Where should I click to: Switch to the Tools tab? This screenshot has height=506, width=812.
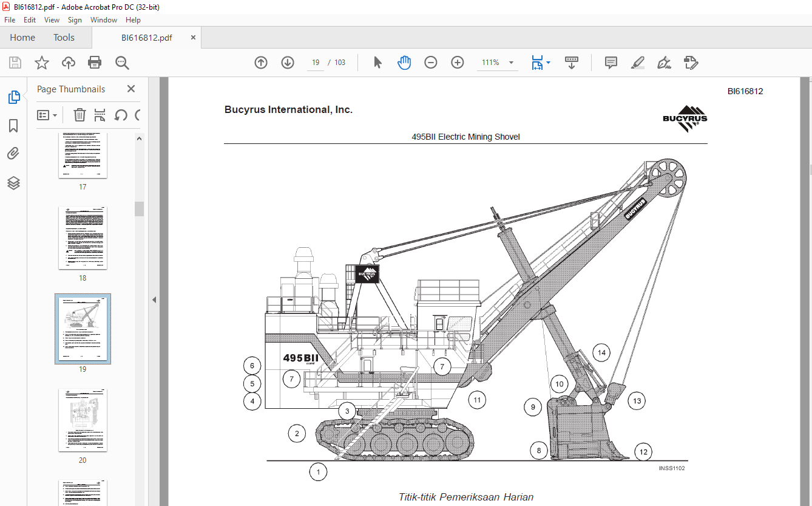coord(64,38)
